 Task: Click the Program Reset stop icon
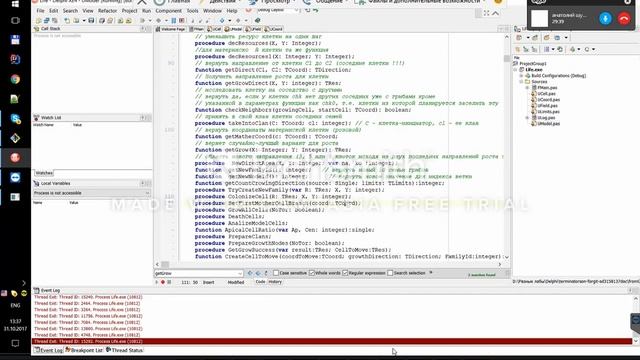[x=182, y=20]
